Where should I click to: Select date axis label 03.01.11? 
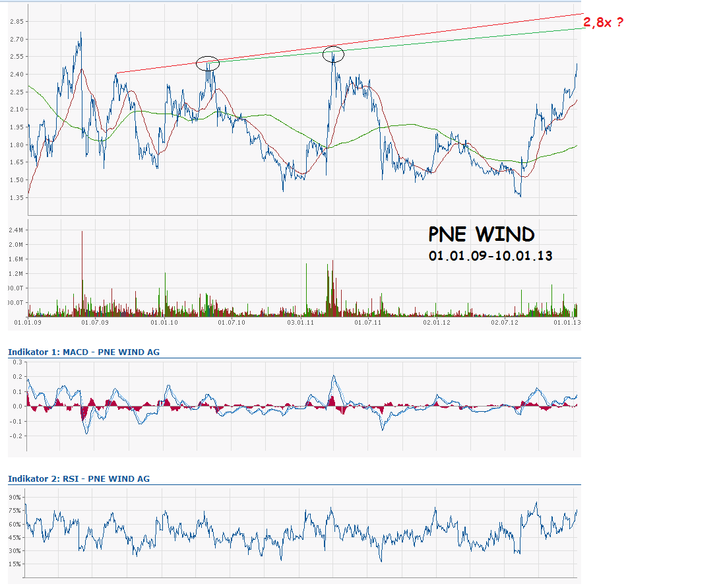[x=301, y=322]
